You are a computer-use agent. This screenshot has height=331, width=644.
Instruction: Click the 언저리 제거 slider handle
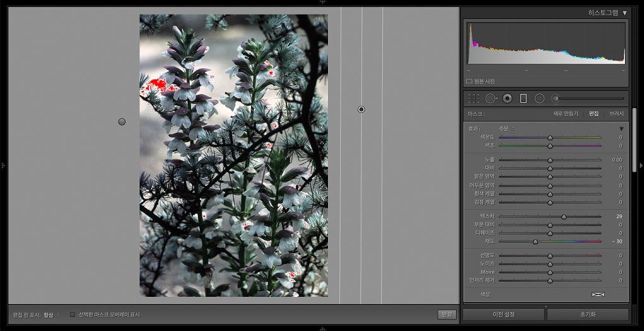(x=550, y=281)
